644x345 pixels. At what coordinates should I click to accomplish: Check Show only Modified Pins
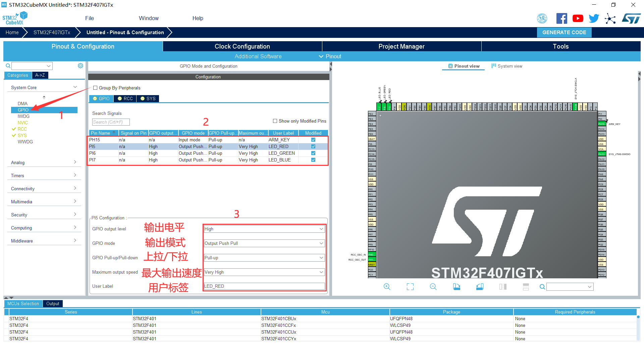pos(275,121)
